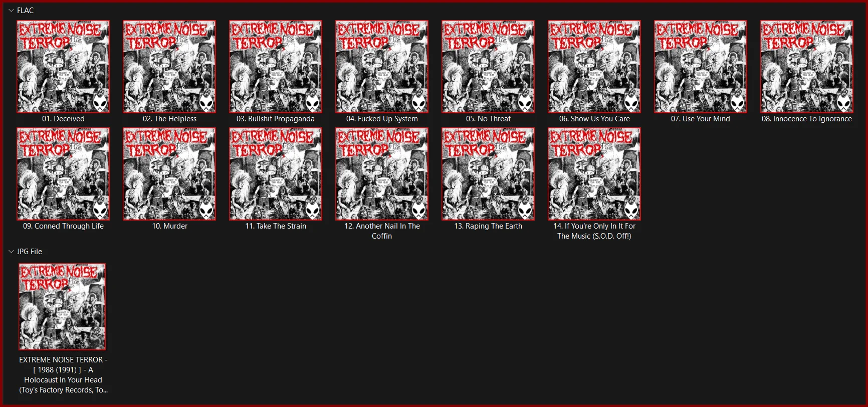868x407 pixels.
Task: Select album art for 12. Another Nail In The Coffin
Action: tap(382, 174)
